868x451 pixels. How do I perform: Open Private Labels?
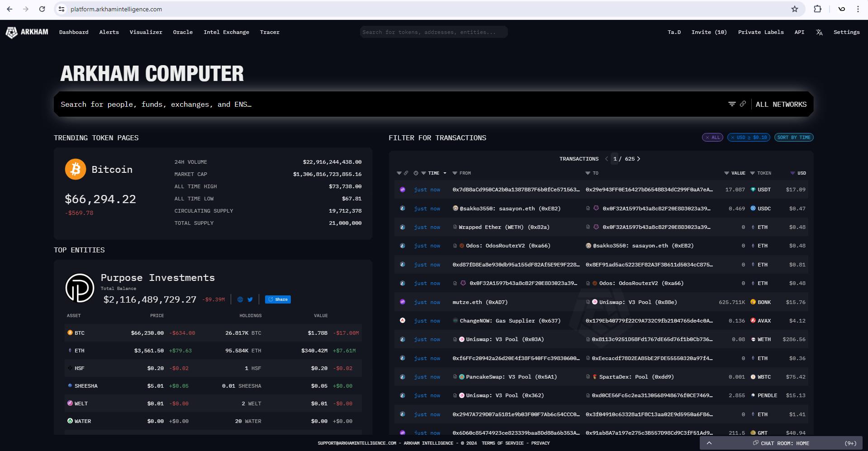pyautogui.click(x=761, y=32)
